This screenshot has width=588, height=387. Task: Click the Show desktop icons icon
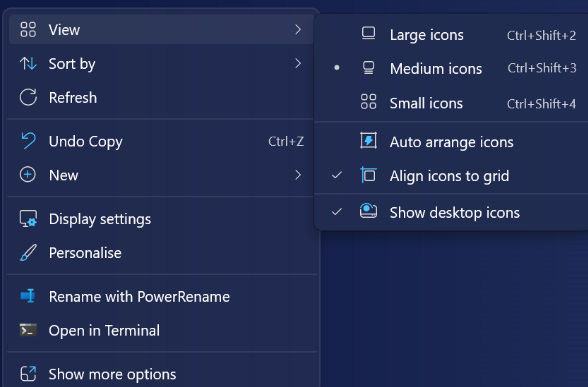(368, 211)
